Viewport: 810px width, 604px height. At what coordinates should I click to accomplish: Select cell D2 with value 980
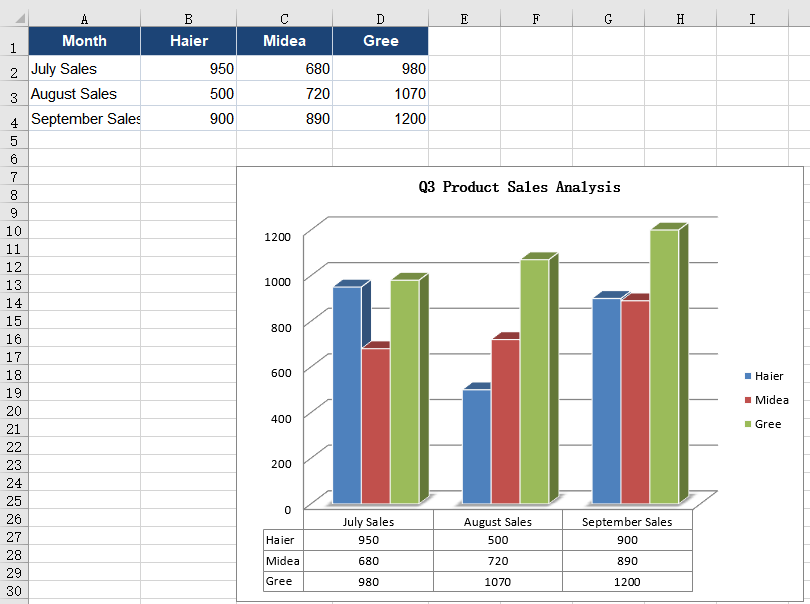point(380,68)
